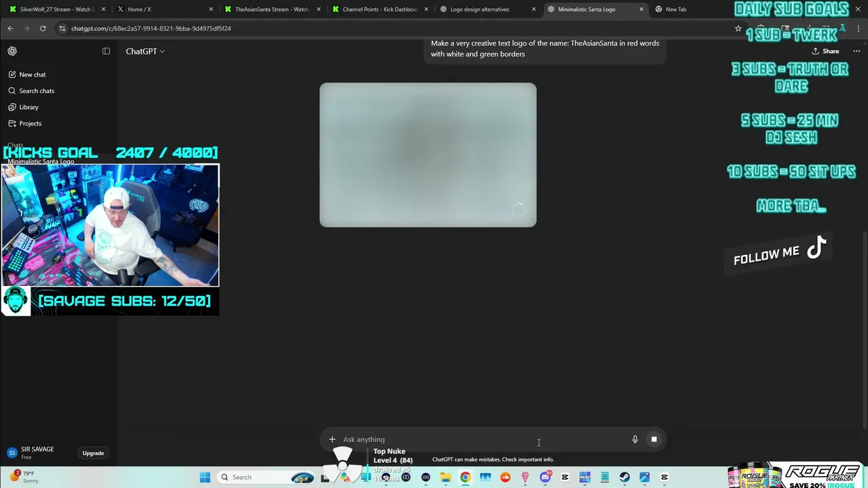This screenshot has height=488, width=868.
Task: Click the user prompt message bubble
Action: [x=545, y=49]
